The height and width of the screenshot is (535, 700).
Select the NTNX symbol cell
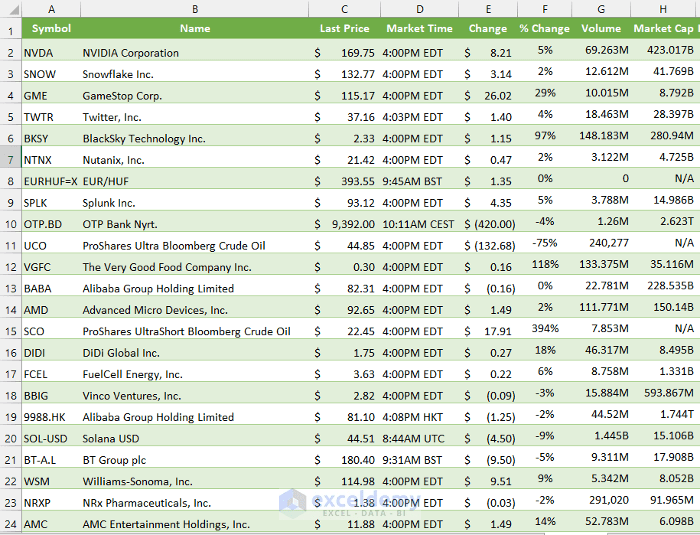tap(51, 157)
